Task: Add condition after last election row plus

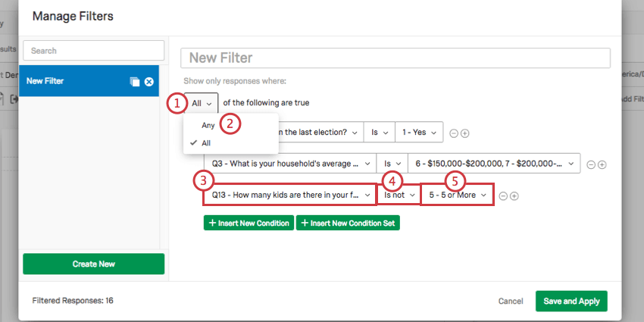Action: 464,133
